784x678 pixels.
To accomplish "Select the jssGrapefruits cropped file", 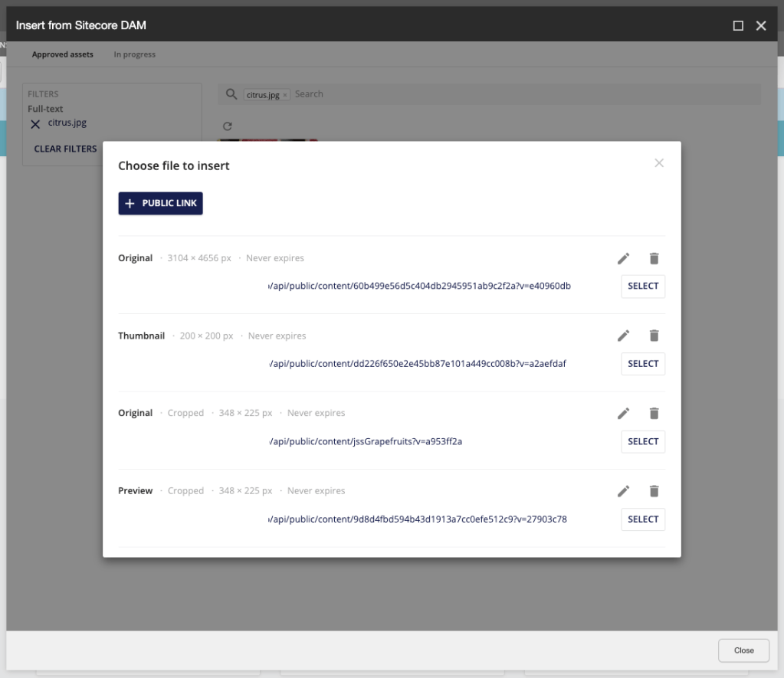I will 642,442.
